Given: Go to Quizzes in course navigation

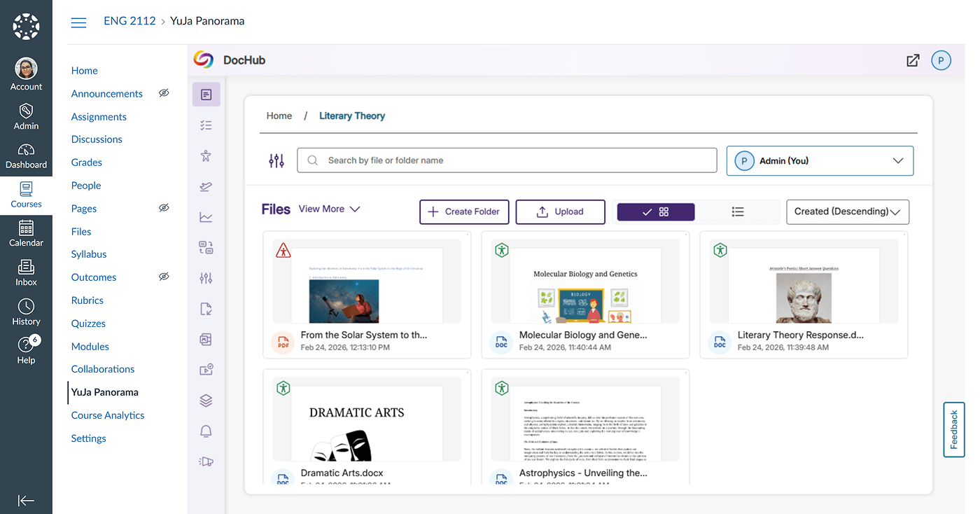Looking at the screenshot, I should (88, 324).
